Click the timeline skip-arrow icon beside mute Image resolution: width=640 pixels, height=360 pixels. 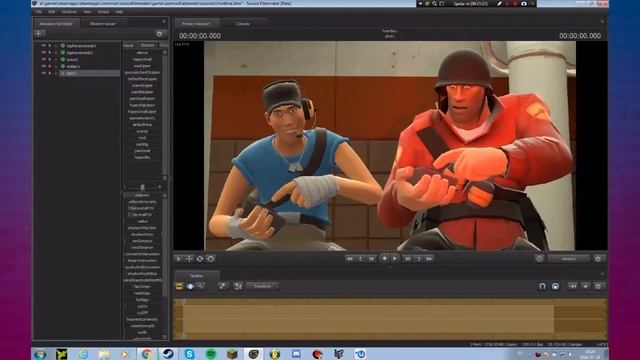573,287
